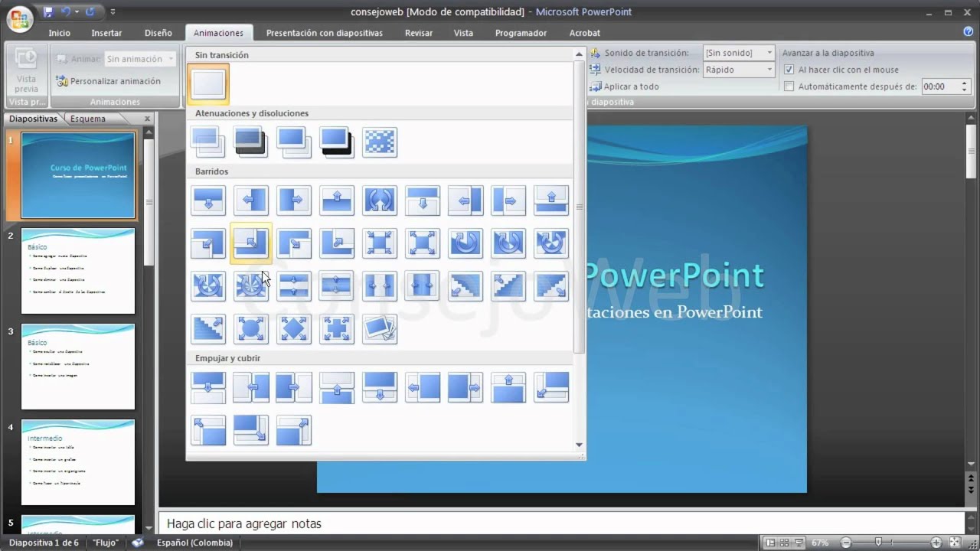Open Microsoft Office help icon
The width and height of the screenshot is (980, 551).
point(969,32)
